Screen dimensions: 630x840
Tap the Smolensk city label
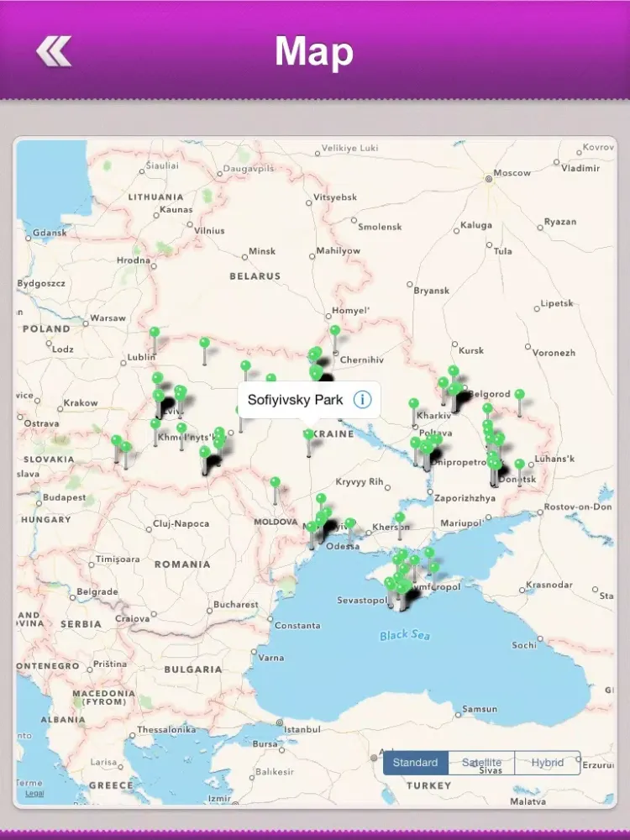pyautogui.click(x=380, y=227)
